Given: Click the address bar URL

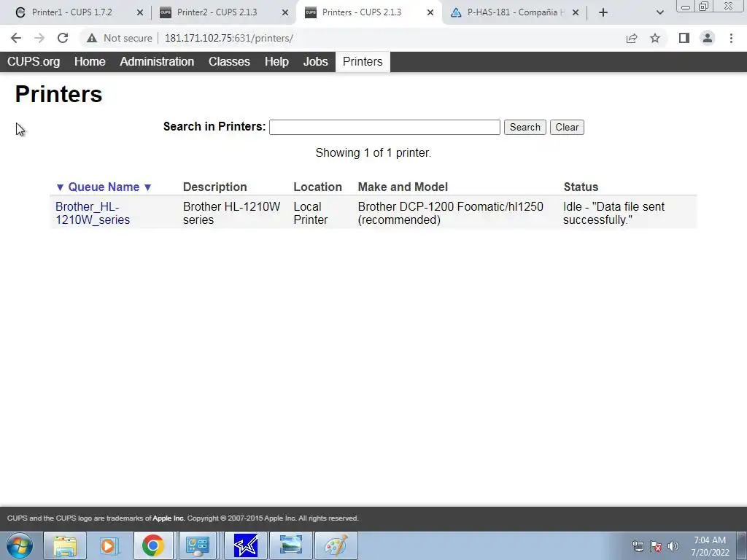Looking at the screenshot, I should (228, 38).
